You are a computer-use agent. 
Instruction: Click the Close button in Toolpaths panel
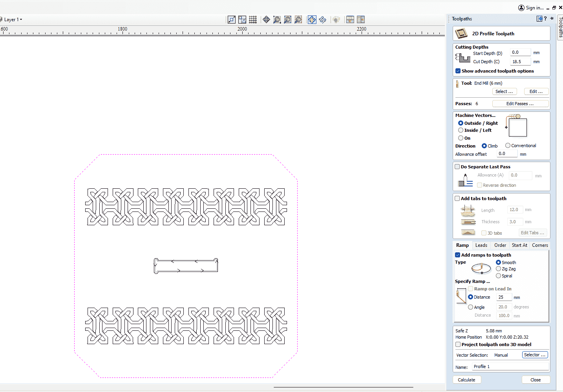536,380
